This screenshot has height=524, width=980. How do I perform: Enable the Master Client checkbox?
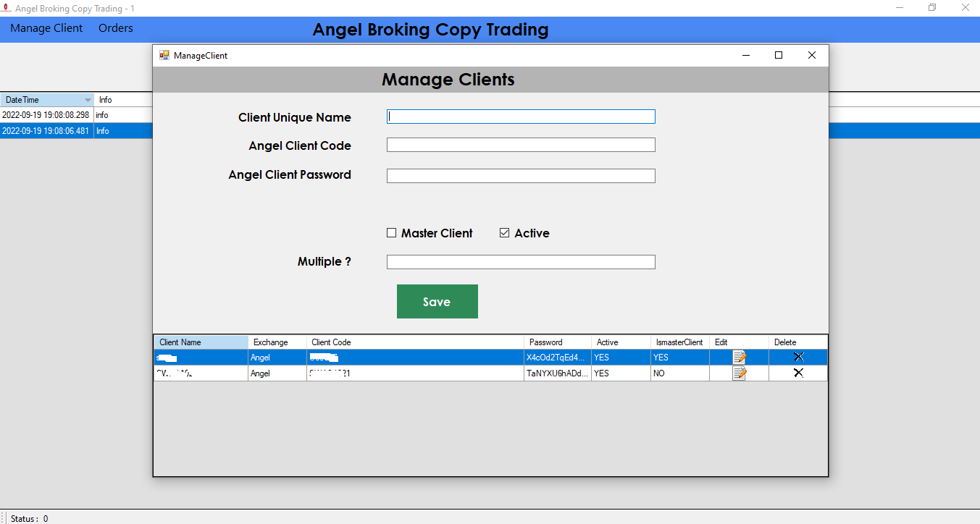(x=392, y=233)
